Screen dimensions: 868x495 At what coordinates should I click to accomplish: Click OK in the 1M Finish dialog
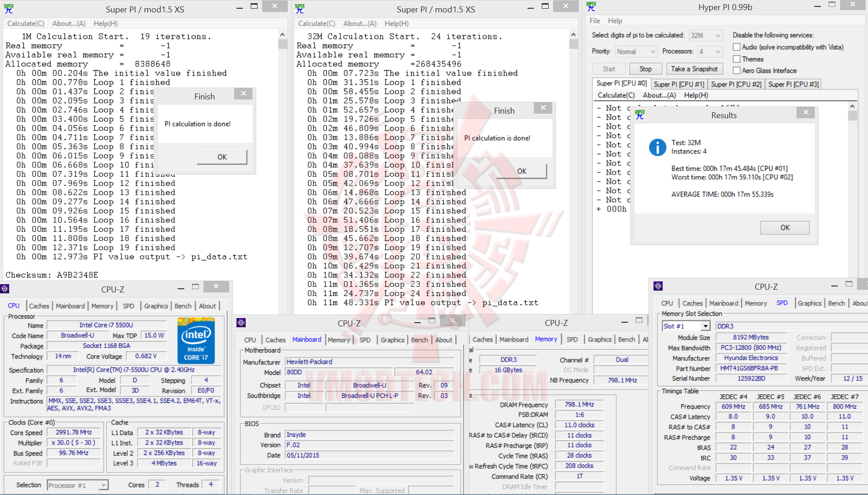coord(222,157)
